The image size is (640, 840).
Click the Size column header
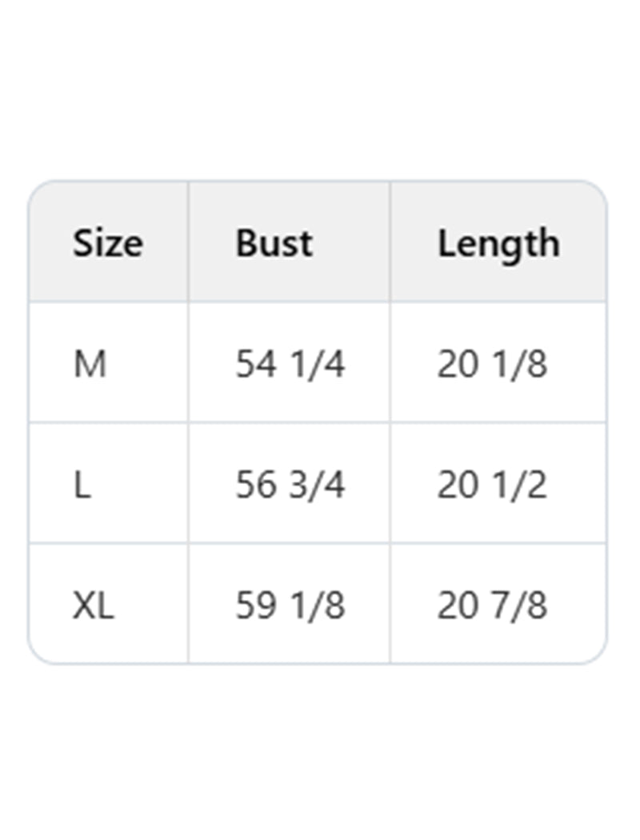(108, 243)
